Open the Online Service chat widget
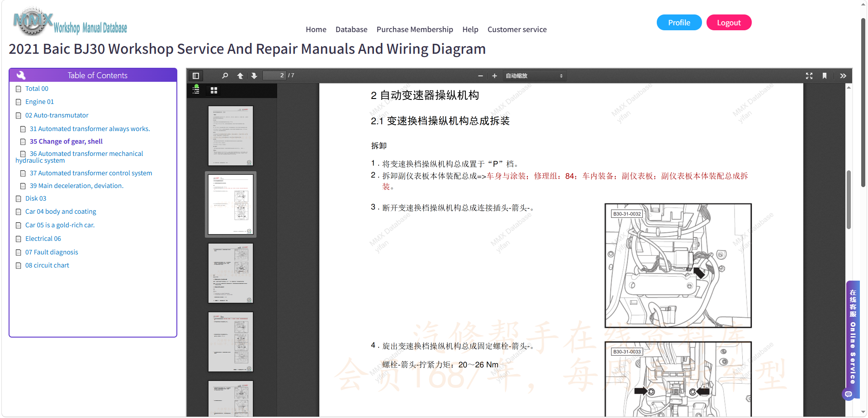 coord(853,340)
